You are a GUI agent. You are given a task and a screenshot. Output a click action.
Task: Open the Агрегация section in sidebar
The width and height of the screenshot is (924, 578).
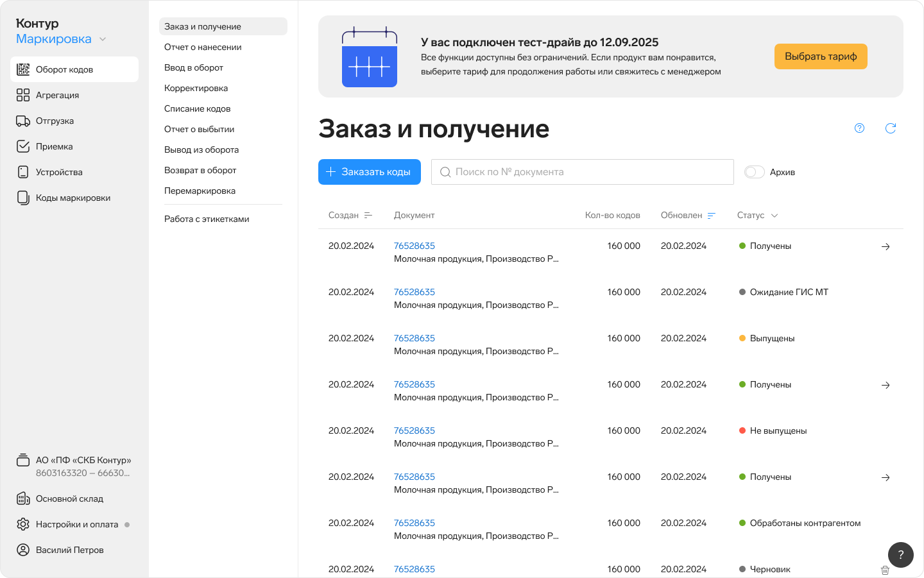pyautogui.click(x=57, y=95)
